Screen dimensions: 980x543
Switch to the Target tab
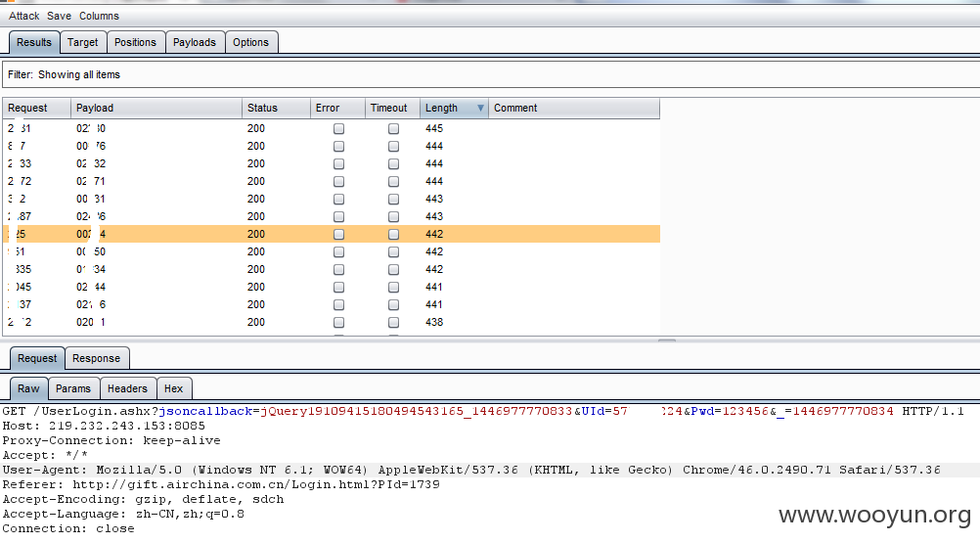[x=82, y=42]
